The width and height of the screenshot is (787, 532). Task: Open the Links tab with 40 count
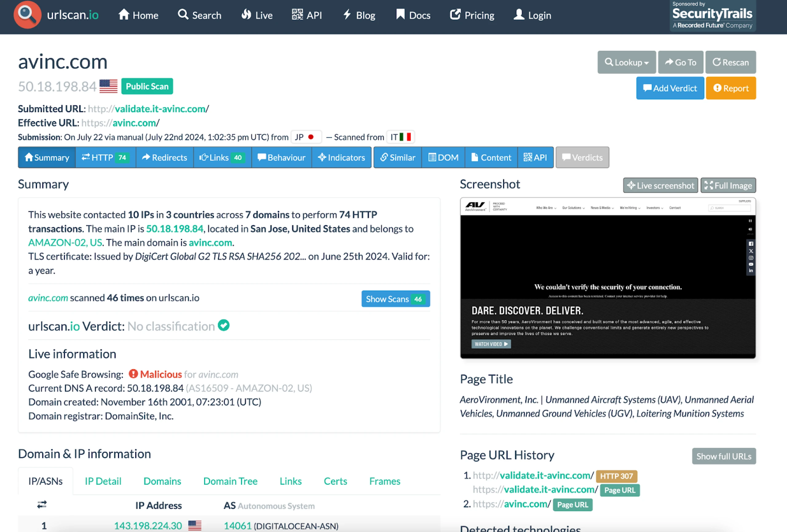click(222, 157)
